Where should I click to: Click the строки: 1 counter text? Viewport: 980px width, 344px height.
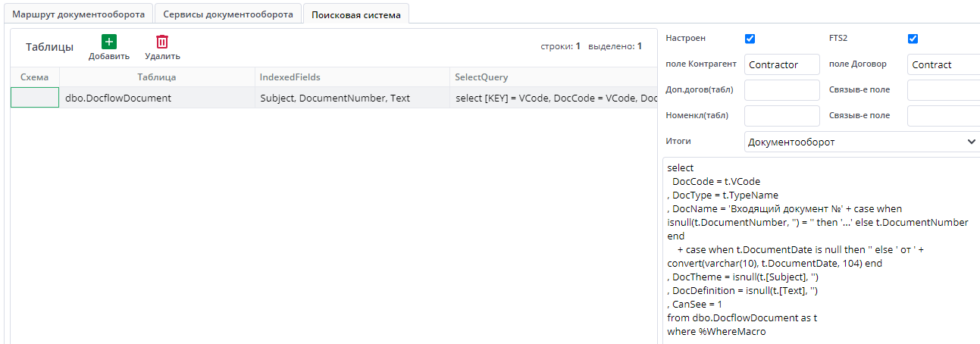561,46
